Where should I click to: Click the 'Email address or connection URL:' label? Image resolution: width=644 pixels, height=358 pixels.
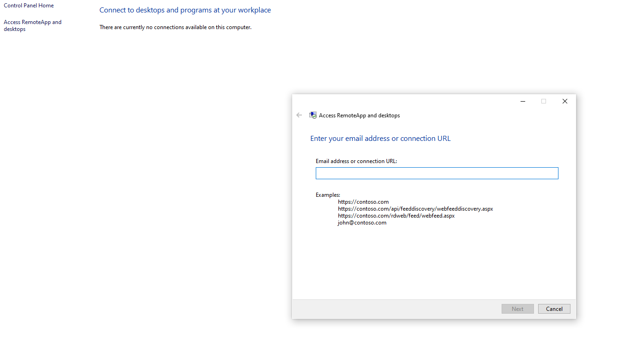point(356,161)
